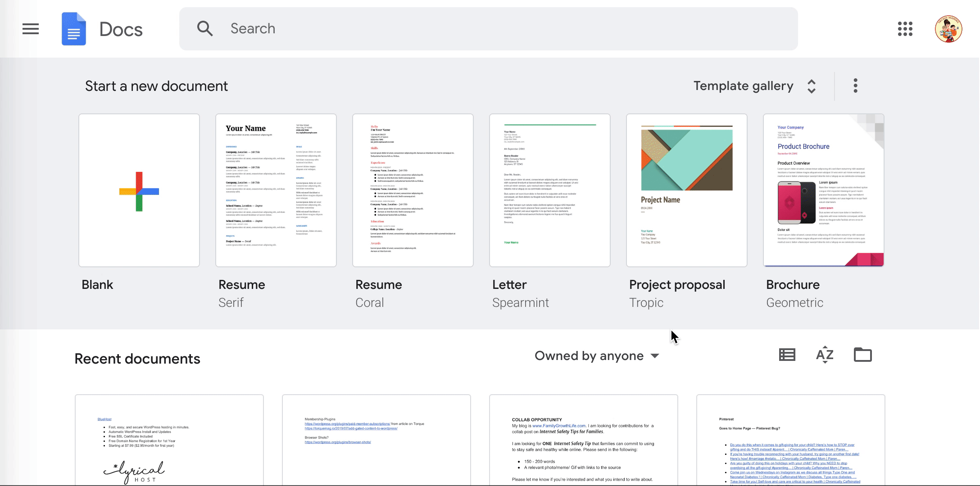Open the Project proposal Tropic template
This screenshot has height=486, width=980.
tap(687, 190)
